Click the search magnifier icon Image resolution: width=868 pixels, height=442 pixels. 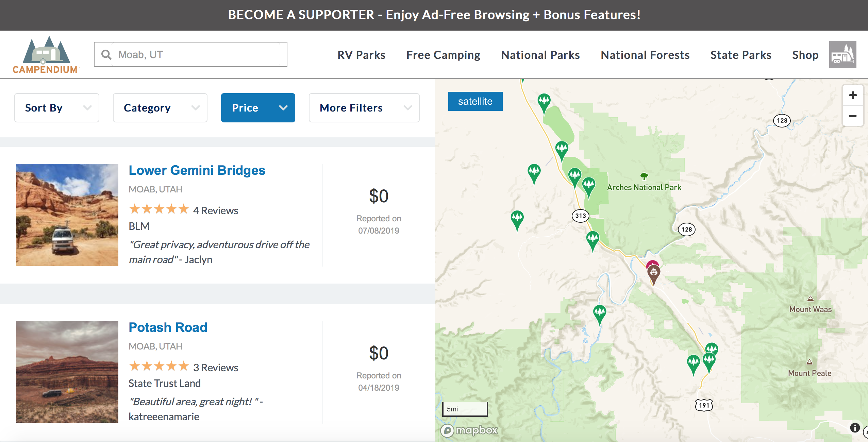click(106, 55)
